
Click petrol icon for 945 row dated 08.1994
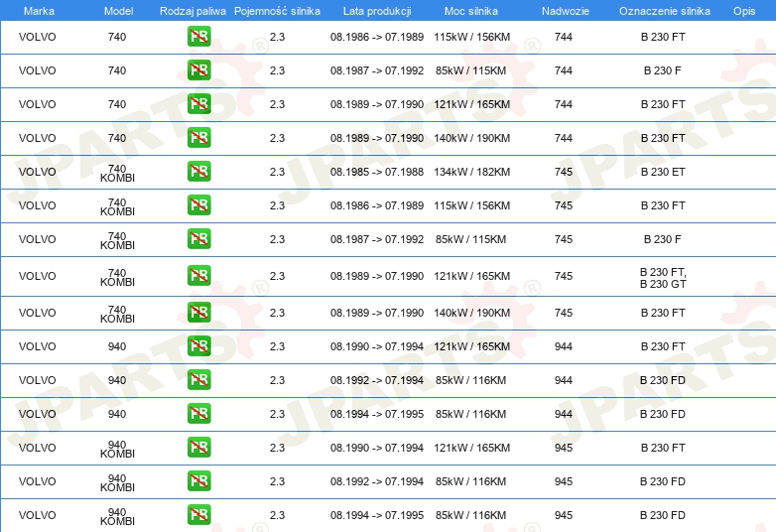coord(198,514)
